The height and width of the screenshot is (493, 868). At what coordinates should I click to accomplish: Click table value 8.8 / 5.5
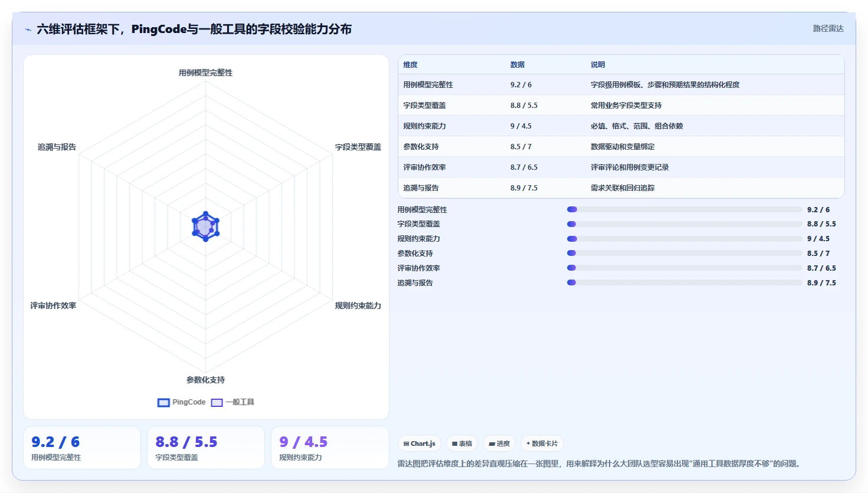tap(524, 106)
